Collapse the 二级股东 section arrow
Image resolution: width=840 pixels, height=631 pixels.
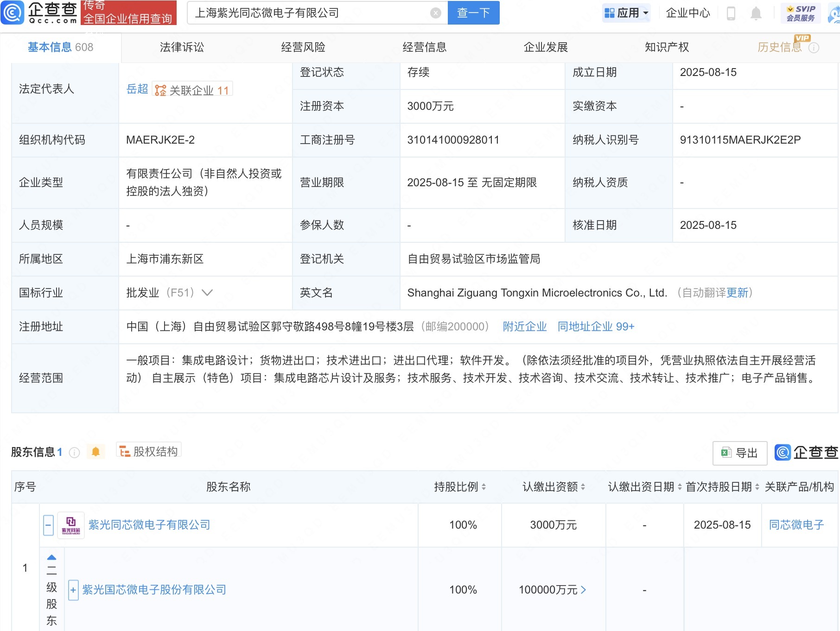(x=51, y=557)
